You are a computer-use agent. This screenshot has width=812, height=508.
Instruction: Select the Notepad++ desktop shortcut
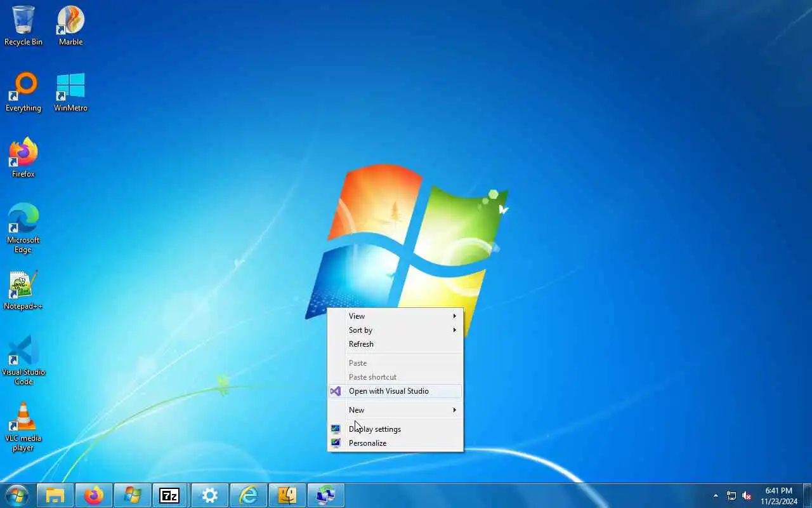click(23, 290)
